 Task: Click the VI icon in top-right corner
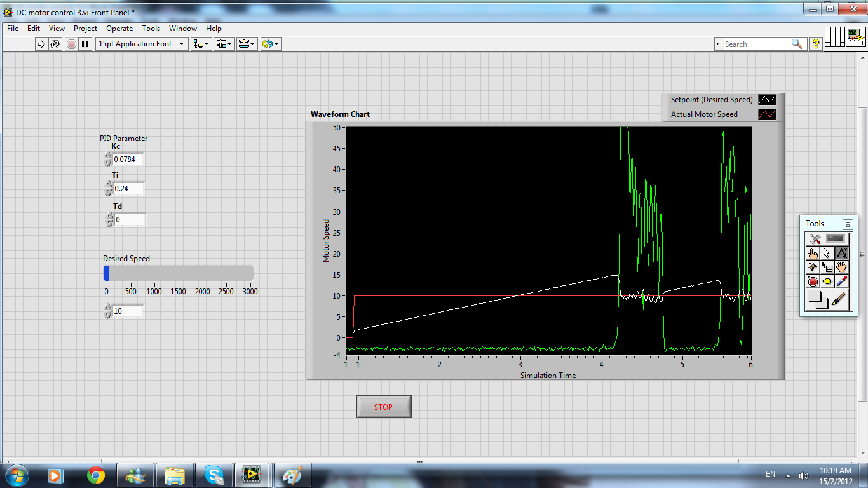855,37
